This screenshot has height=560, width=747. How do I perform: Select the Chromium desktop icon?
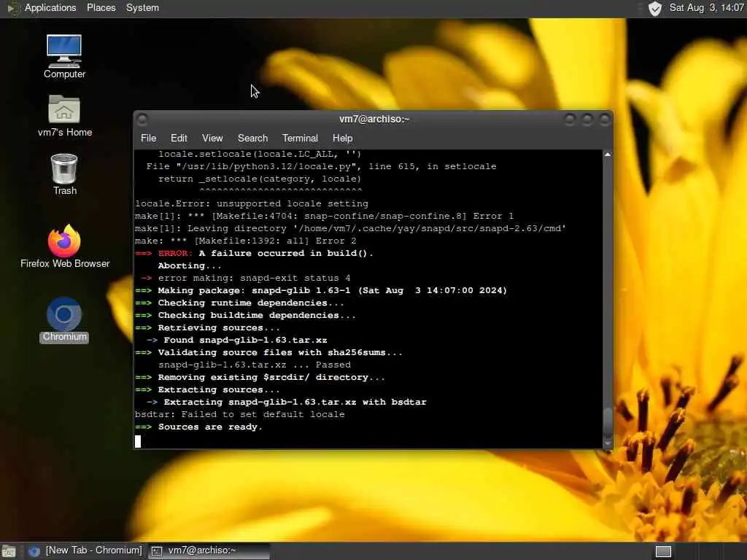[x=64, y=320]
